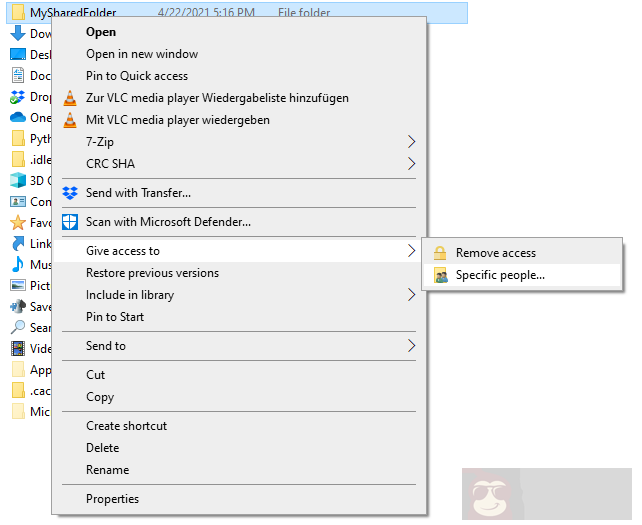The width and height of the screenshot is (642, 525).
Task: Choose Pin to Quick access
Action: (x=137, y=76)
